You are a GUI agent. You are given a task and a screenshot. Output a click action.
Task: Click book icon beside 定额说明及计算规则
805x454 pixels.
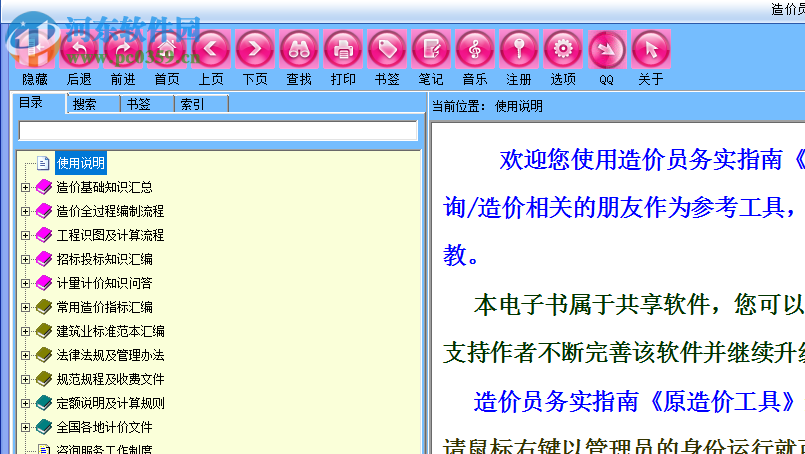click(x=44, y=403)
